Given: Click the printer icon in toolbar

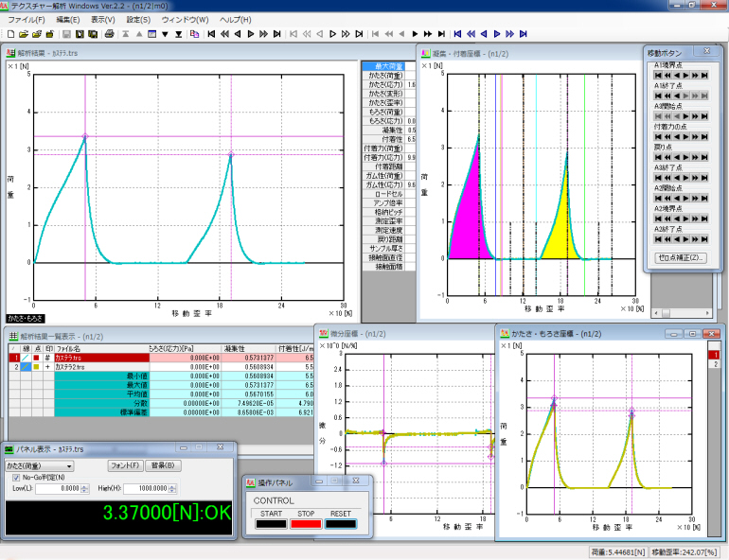Looking at the screenshot, I should [109, 34].
